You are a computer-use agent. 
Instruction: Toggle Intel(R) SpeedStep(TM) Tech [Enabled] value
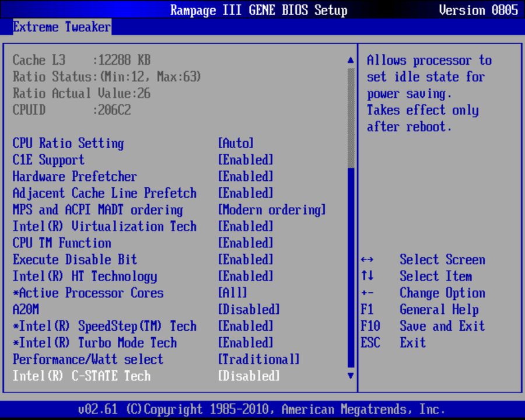tap(246, 326)
